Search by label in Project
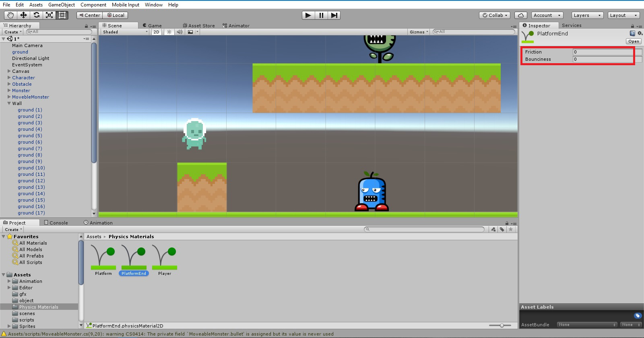The height and width of the screenshot is (338, 644). pyautogui.click(x=502, y=229)
